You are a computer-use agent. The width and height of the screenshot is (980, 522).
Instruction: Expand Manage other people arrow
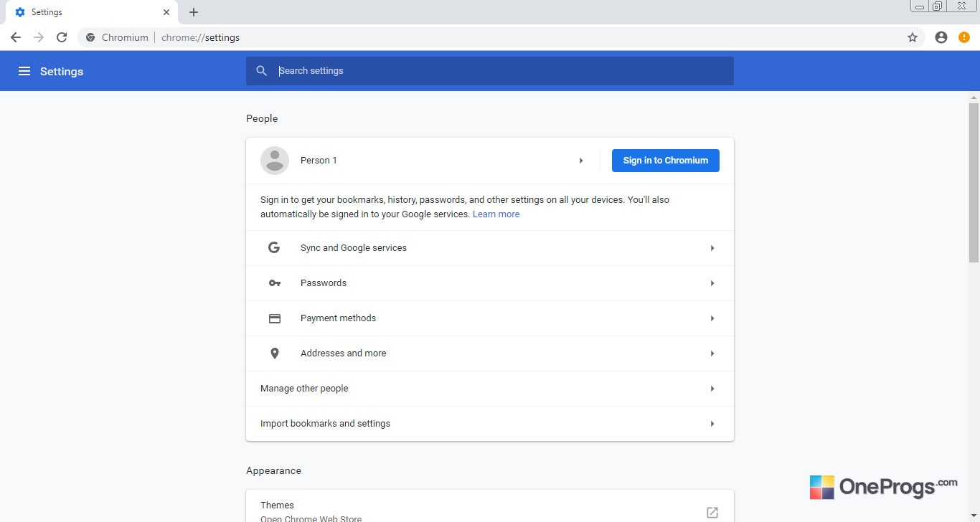pos(712,389)
